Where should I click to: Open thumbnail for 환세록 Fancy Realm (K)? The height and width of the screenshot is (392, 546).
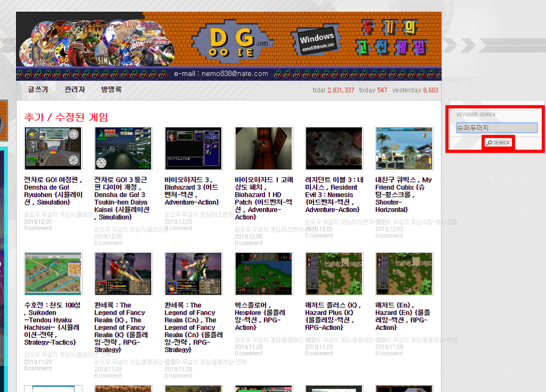[x=123, y=274]
